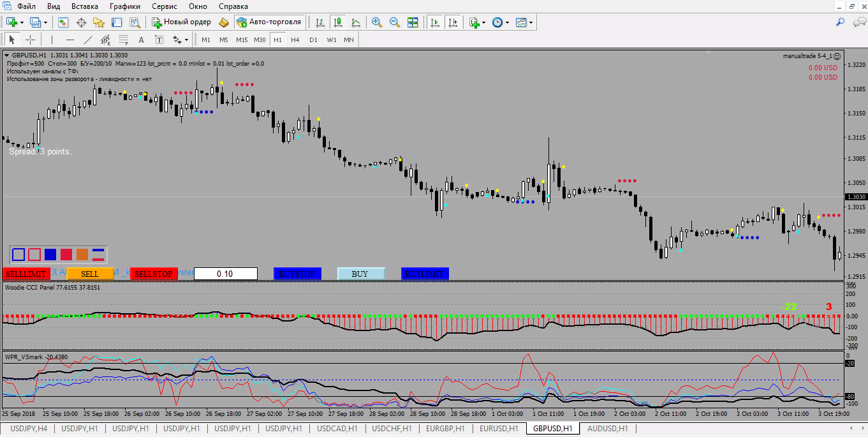
Task: Select the Equidistant Channel tool
Action: (106, 40)
